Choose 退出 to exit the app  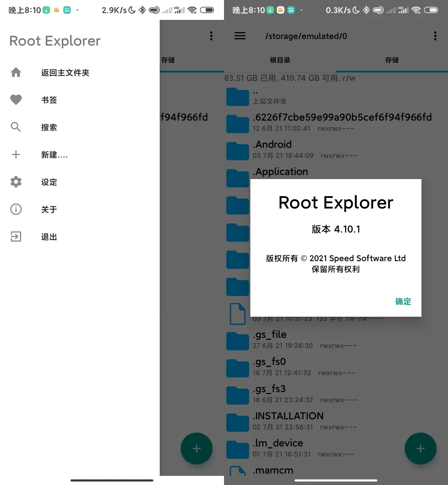[x=49, y=237]
